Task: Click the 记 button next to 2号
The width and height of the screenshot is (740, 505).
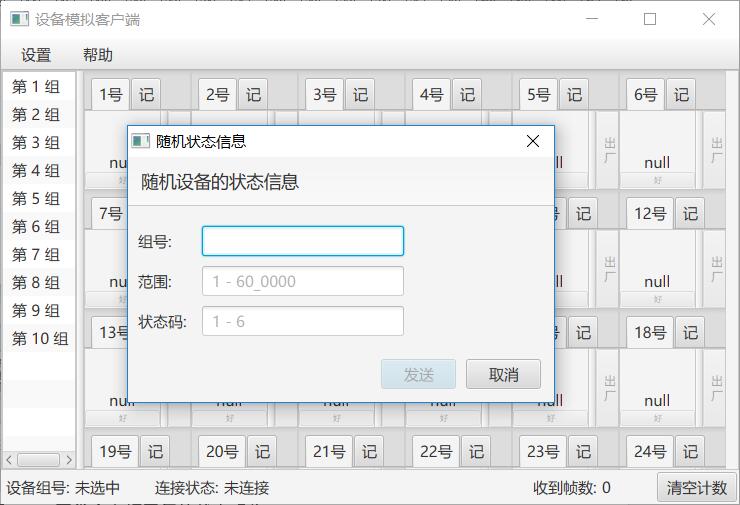Action: [253, 94]
